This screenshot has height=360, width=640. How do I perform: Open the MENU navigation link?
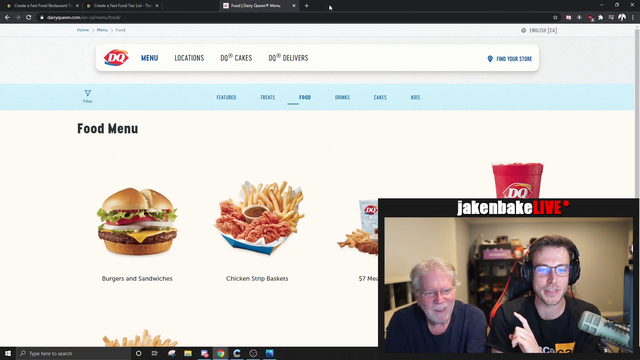tap(149, 58)
